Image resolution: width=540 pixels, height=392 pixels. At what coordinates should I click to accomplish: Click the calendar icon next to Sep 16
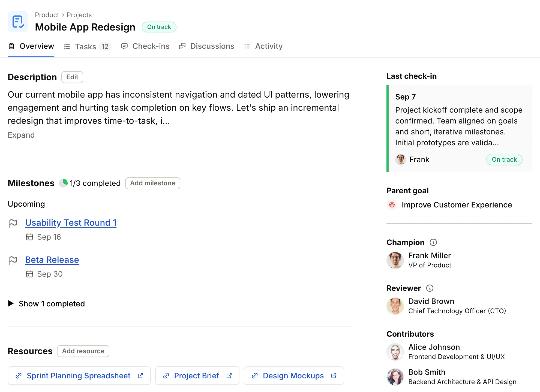click(x=29, y=237)
